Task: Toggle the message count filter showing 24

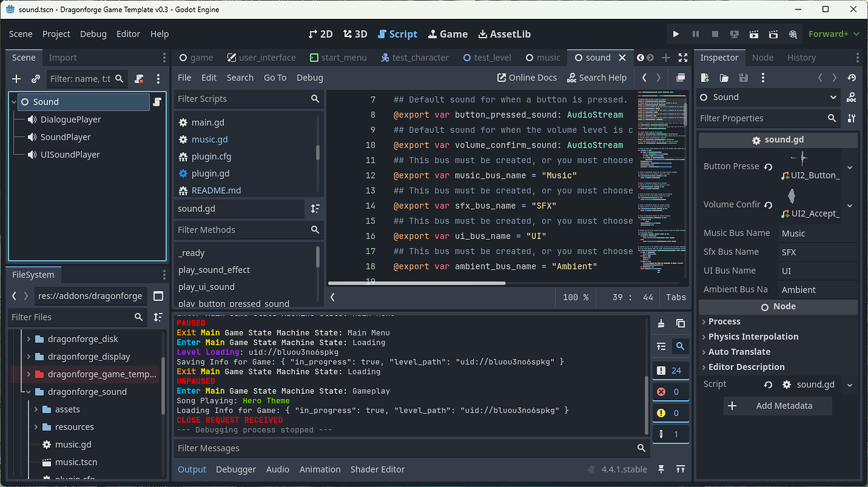Action: point(670,370)
